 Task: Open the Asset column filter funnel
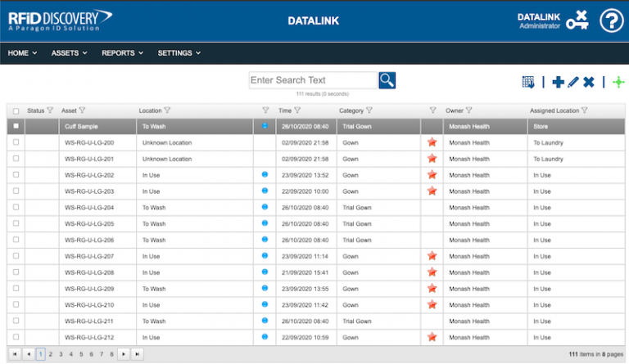[x=82, y=110]
